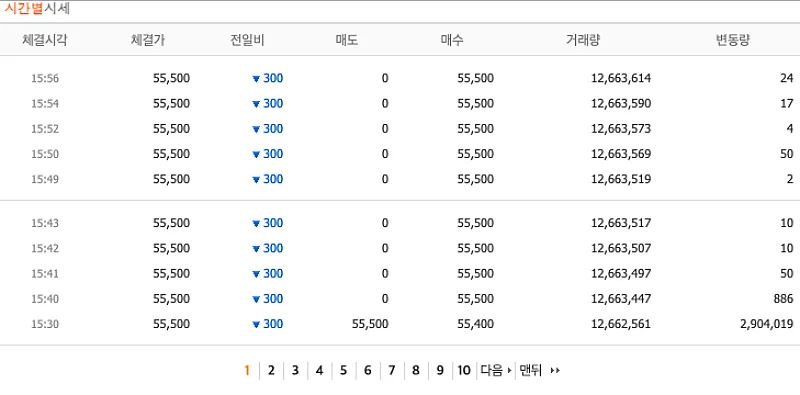Screen dimensions: 800x395
Task: Click the 15:52 time cell
Action: [45, 129]
